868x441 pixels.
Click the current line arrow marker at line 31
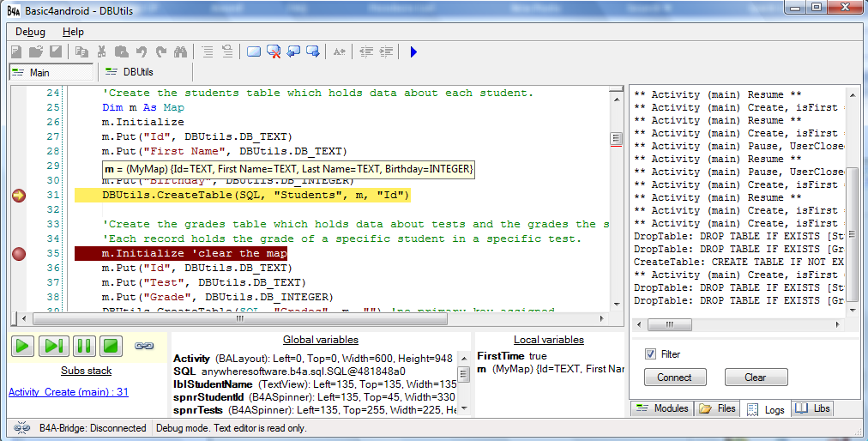click(x=19, y=196)
